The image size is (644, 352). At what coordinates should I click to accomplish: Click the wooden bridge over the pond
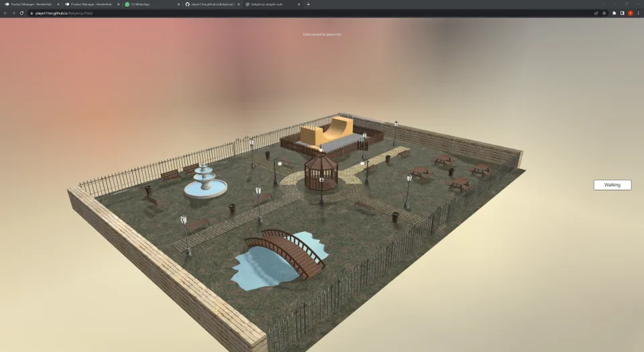pyautogui.click(x=284, y=252)
